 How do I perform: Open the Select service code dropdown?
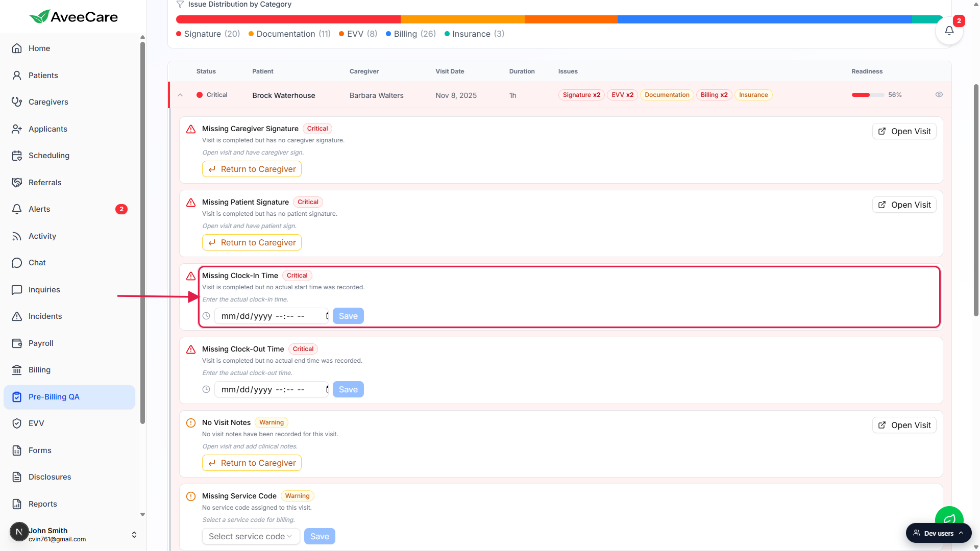click(251, 536)
